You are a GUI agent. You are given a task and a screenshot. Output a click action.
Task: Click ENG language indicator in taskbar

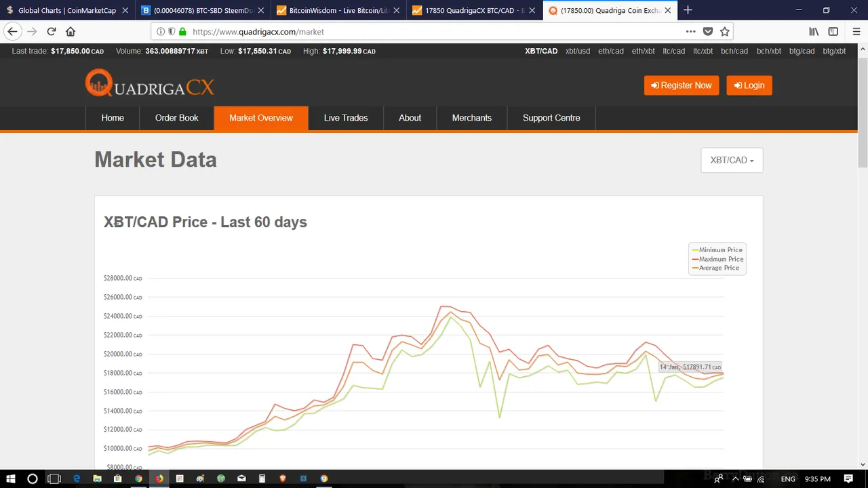(788, 479)
